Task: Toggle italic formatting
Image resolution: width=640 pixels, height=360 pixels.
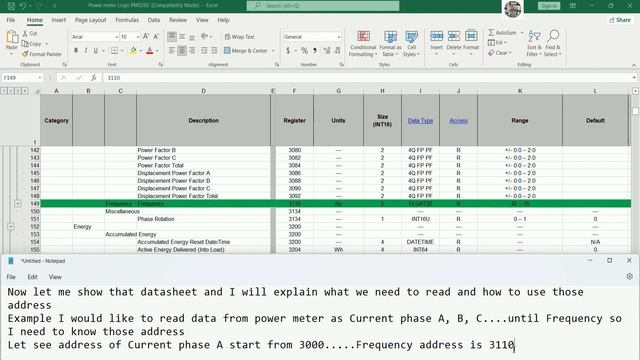Action: point(86,51)
